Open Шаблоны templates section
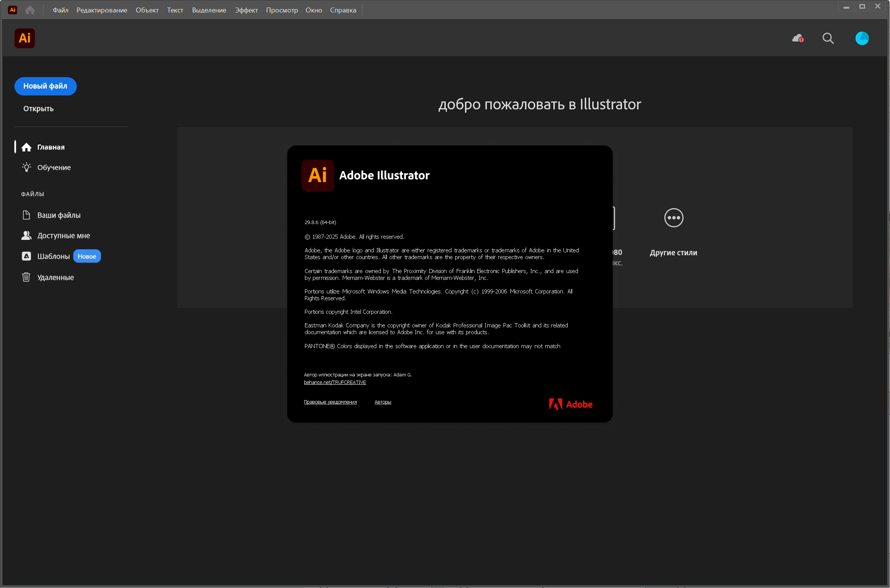Image resolution: width=890 pixels, height=588 pixels. [x=53, y=256]
